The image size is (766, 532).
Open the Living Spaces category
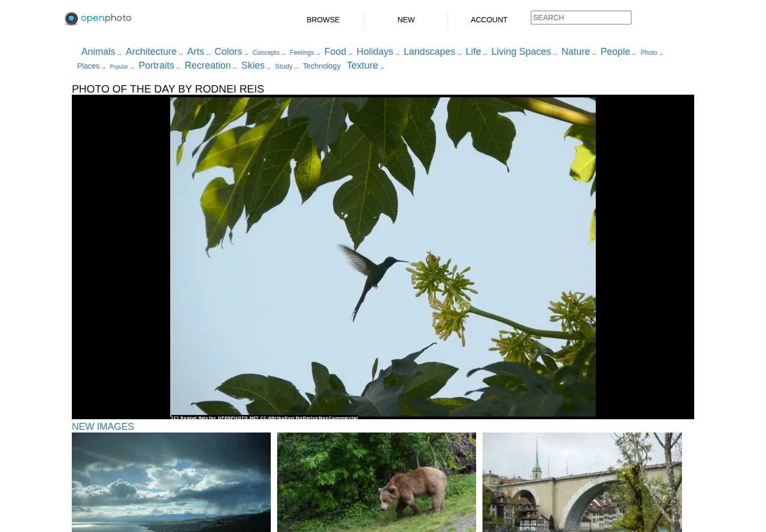click(521, 52)
